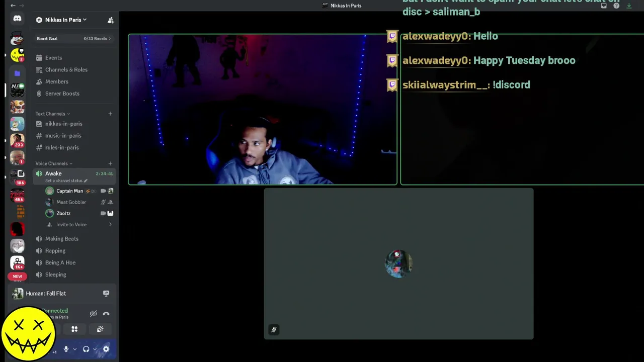Open the Inbox icon in title bar

[x=604, y=6]
